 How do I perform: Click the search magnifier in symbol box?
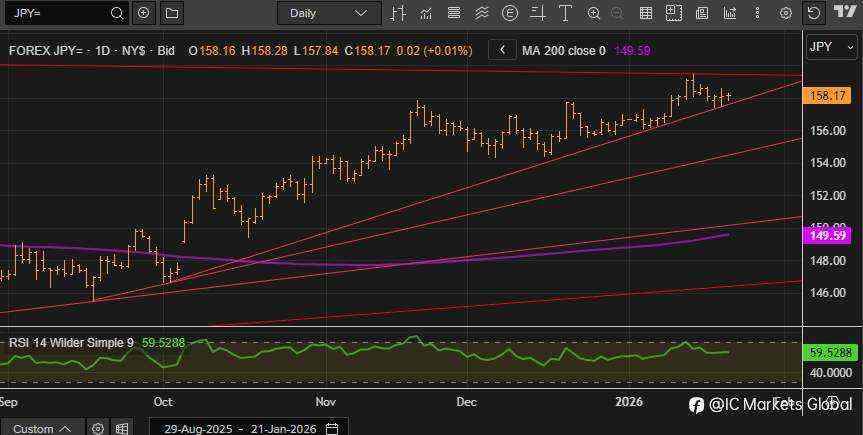[x=117, y=13]
